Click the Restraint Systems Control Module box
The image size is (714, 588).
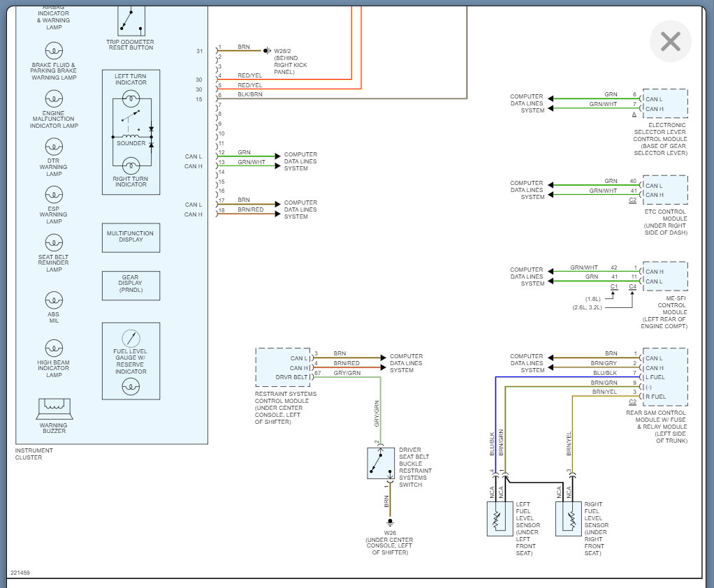[x=283, y=367]
